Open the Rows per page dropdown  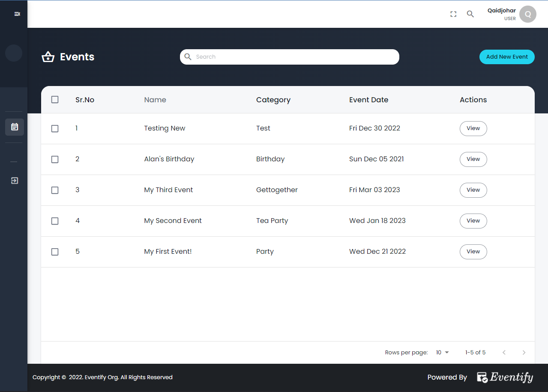442,352
